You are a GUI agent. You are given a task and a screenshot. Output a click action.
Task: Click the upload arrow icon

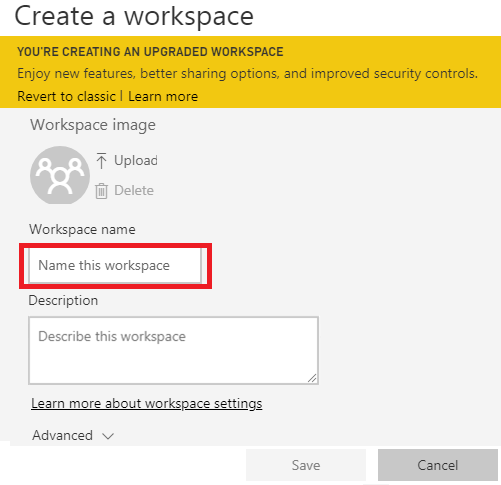coord(101,161)
